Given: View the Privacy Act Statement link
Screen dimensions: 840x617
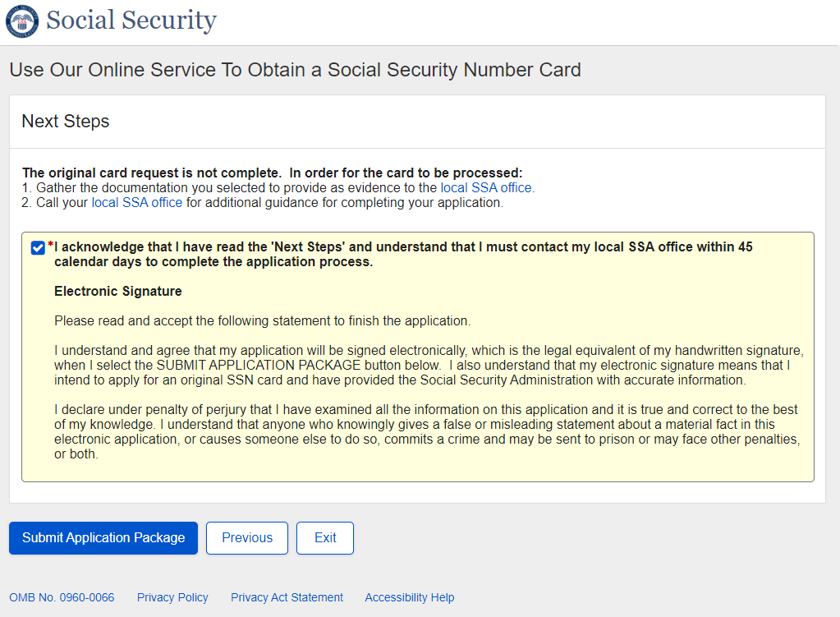Looking at the screenshot, I should 287,597.
